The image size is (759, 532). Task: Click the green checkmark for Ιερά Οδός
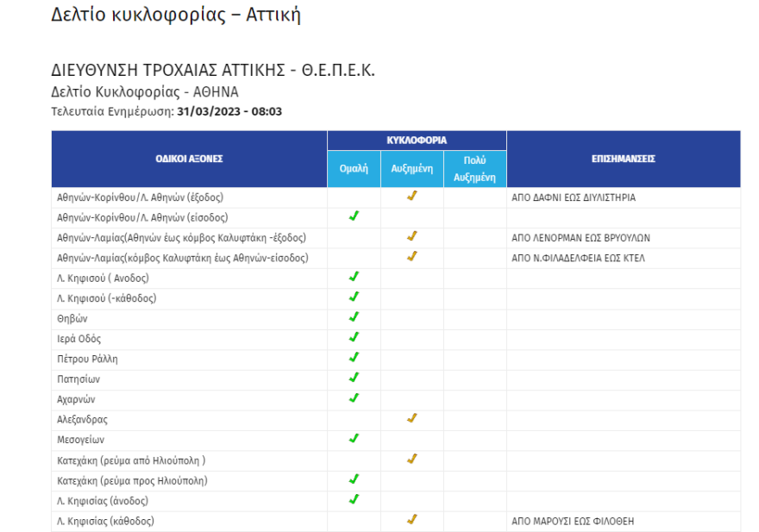coord(354,337)
